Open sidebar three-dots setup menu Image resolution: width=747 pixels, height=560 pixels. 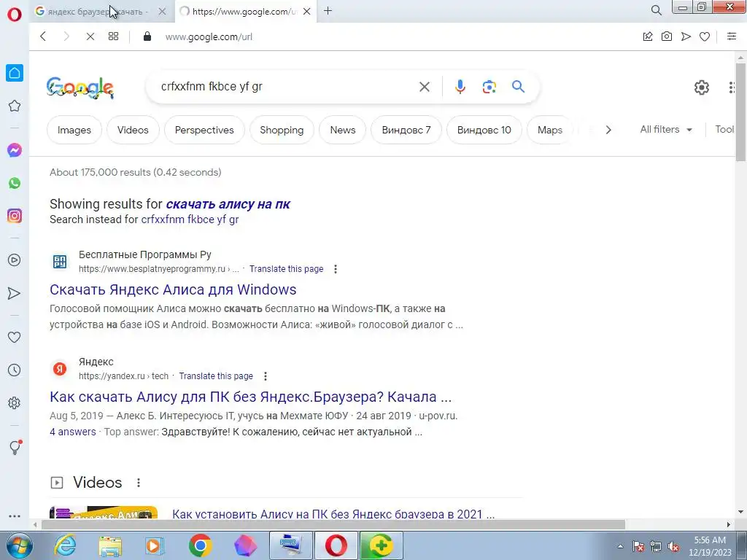tap(15, 516)
